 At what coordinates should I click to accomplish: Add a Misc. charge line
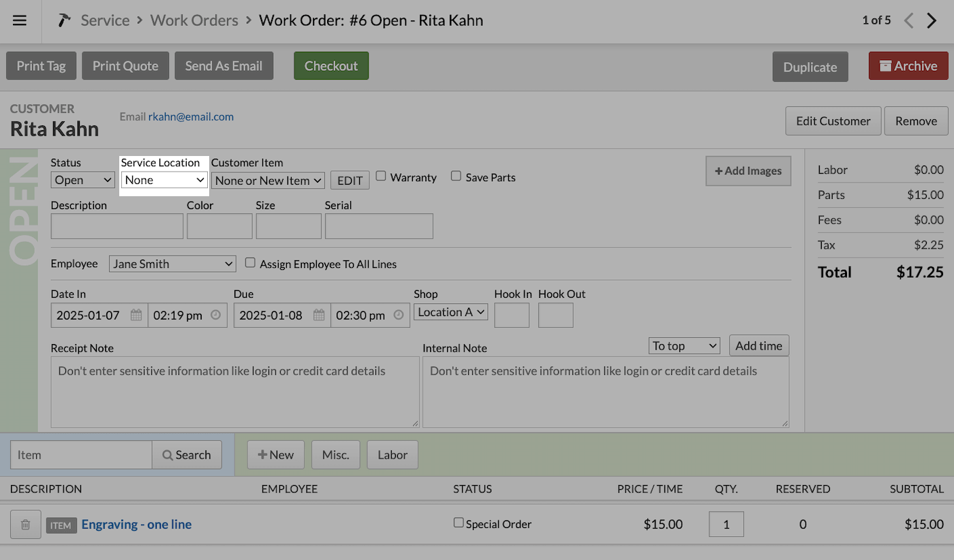[x=336, y=455]
